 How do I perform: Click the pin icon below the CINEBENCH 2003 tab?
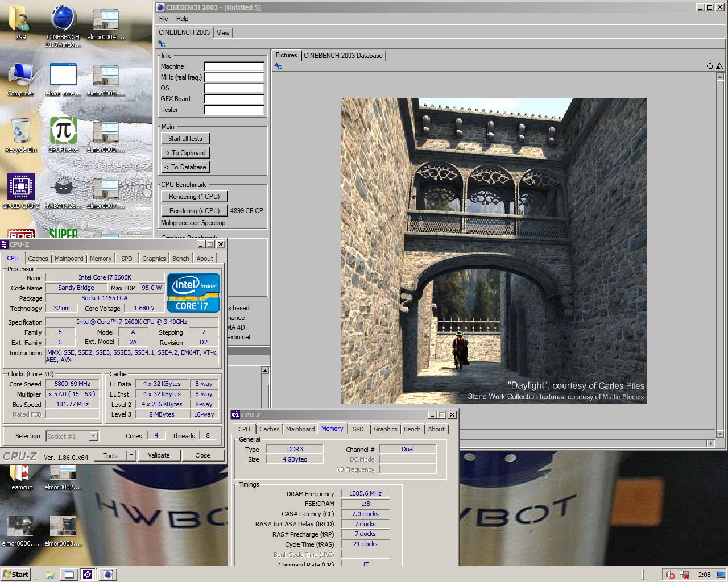click(x=162, y=44)
